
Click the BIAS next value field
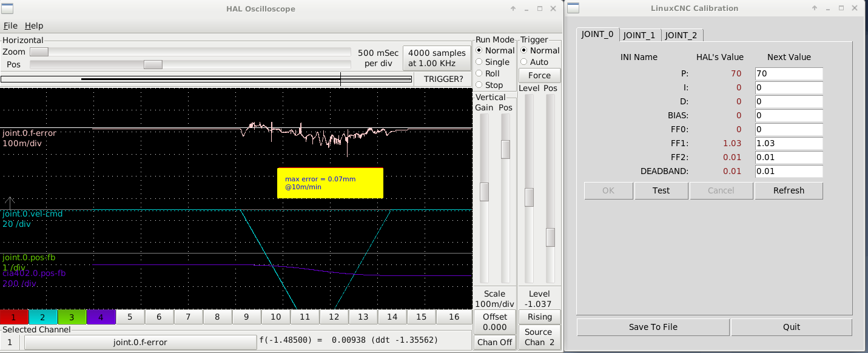pyautogui.click(x=789, y=115)
